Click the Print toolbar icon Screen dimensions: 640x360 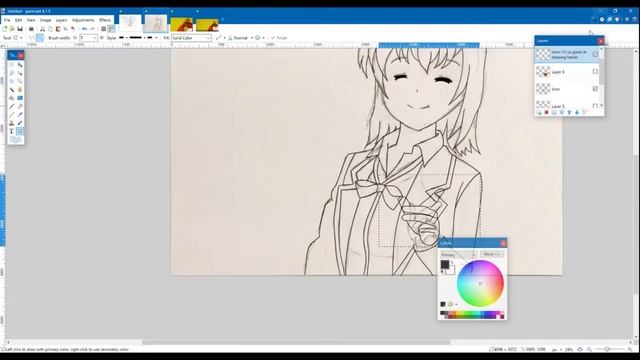point(31,29)
